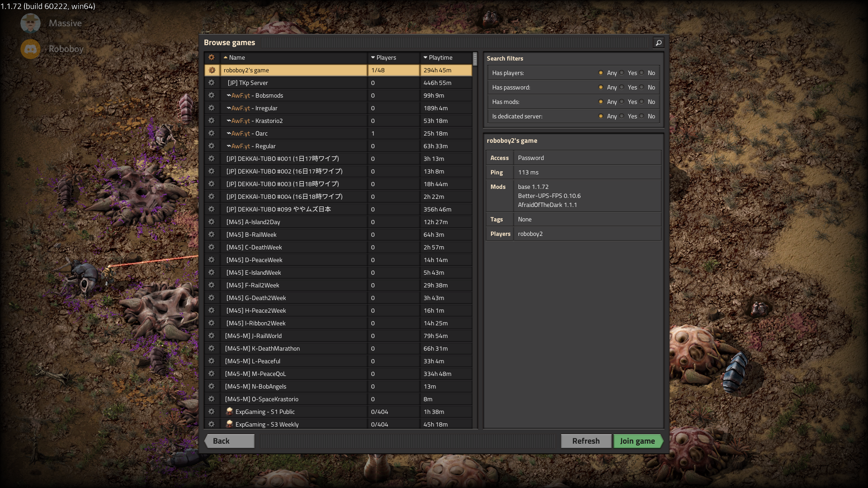Click gear icon for [M45] E-IslandWeek
Viewport: 868px width, 488px height.
(212, 272)
